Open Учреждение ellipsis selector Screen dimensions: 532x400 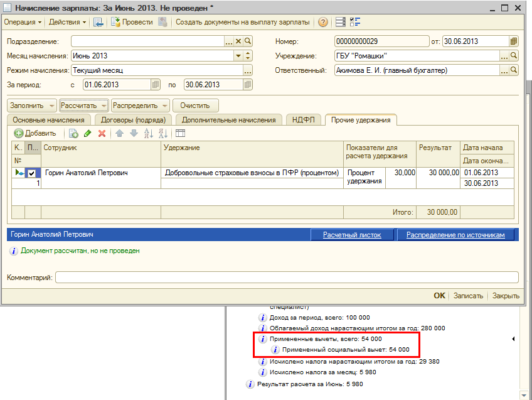[504, 56]
